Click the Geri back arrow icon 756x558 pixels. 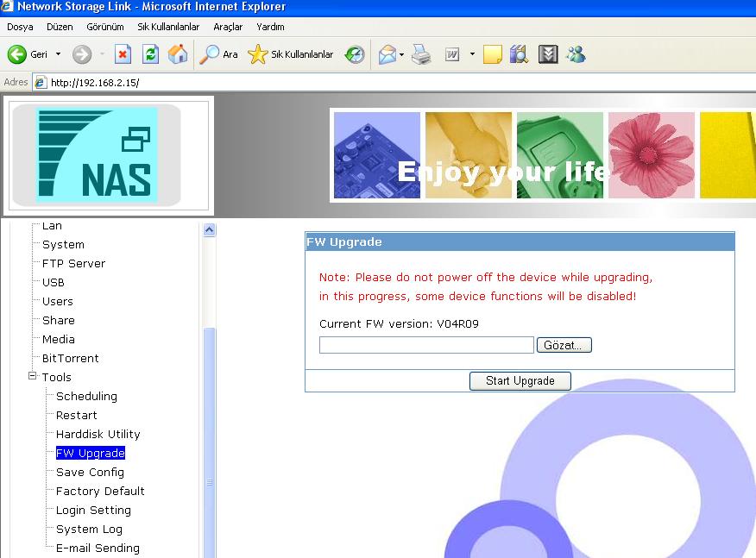(17, 54)
